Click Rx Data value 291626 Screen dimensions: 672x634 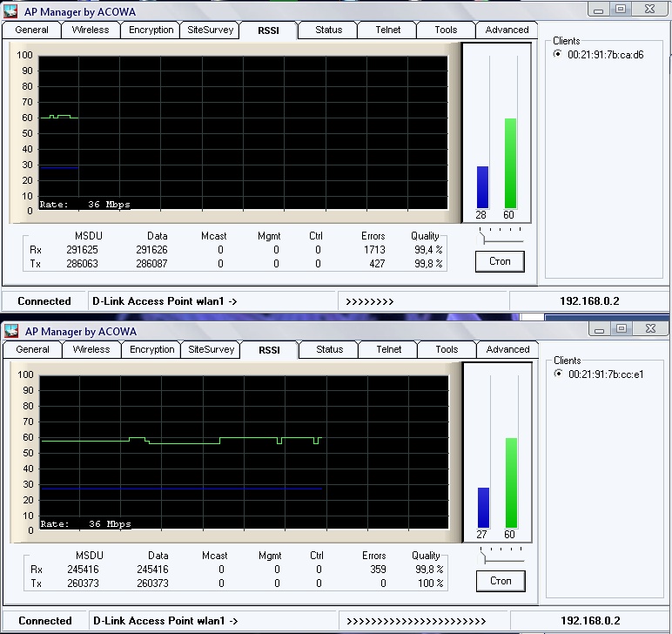pos(151,249)
